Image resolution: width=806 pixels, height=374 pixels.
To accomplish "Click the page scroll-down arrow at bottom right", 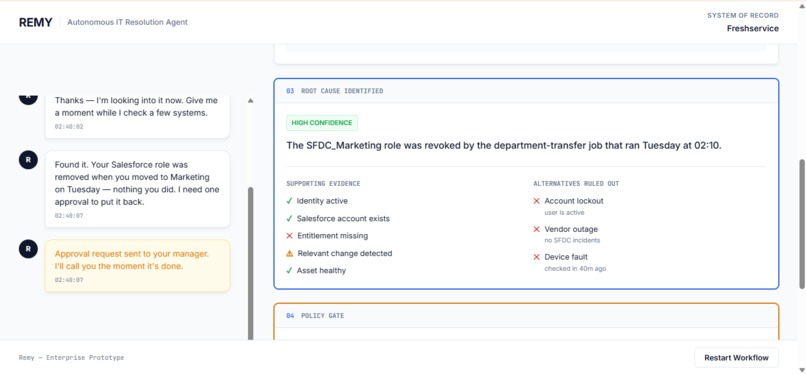I will click(x=802, y=369).
